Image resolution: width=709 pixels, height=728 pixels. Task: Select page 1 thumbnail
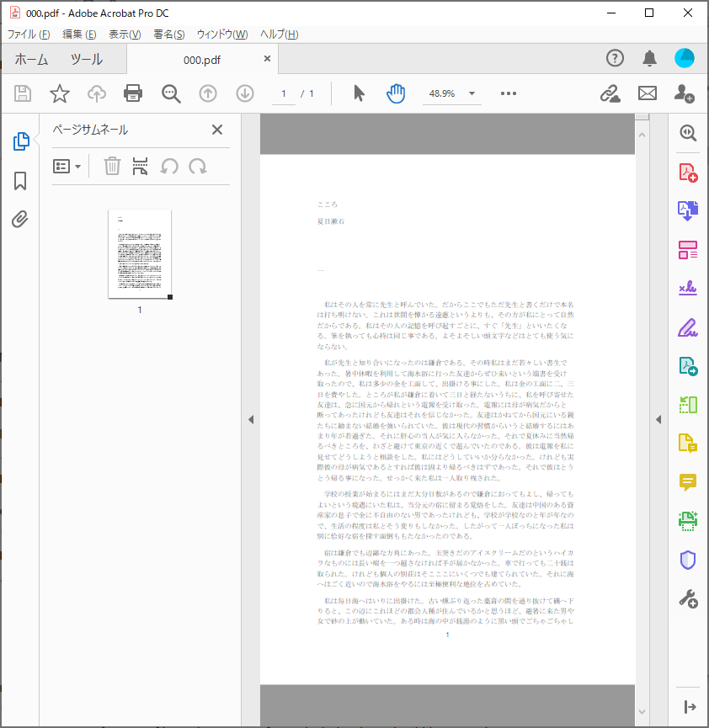pyautogui.click(x=140, y=253)
